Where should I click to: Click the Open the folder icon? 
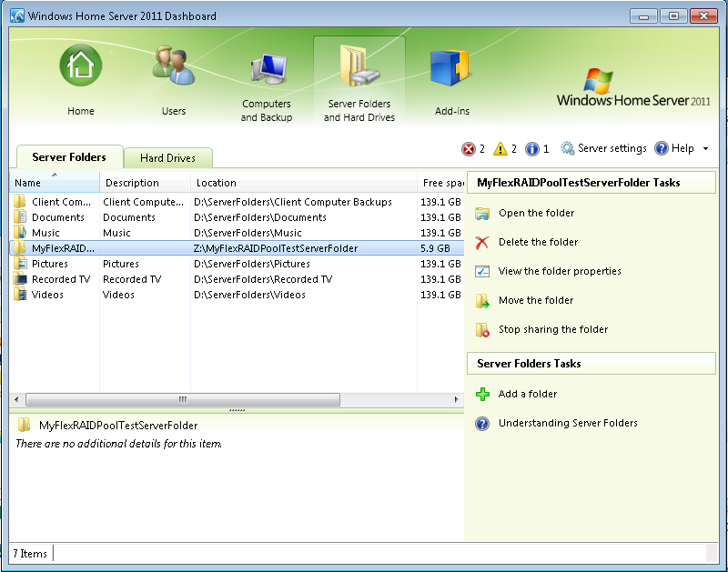pyautogui.click(x=482, y=214)
